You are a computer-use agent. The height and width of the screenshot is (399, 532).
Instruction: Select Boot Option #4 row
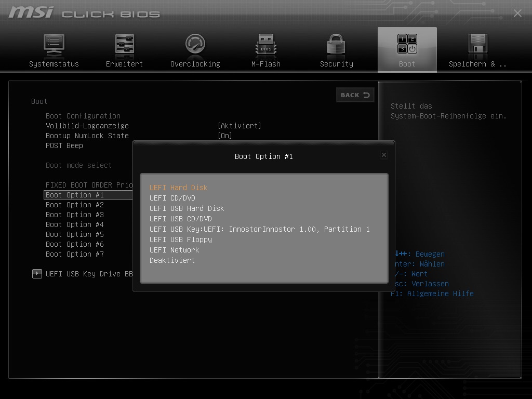click(75, 224)
